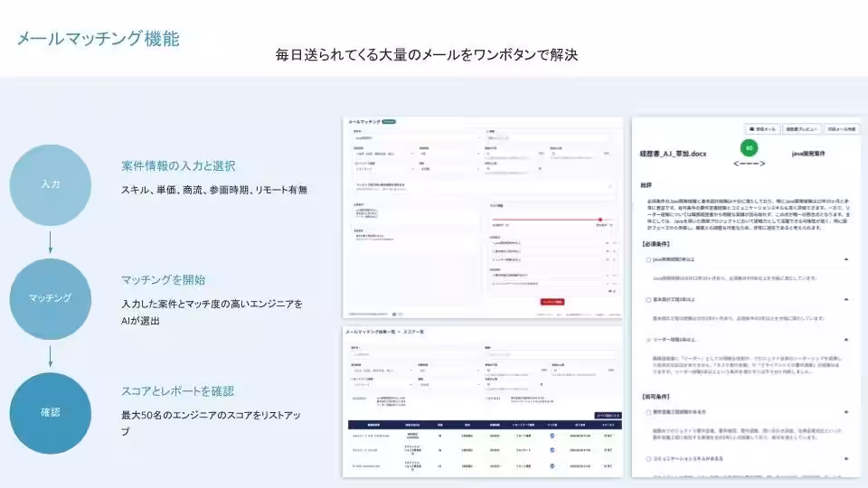Collapse the first 必須条件 item with its arrow
Screen dimensions: 868x488
846,259
